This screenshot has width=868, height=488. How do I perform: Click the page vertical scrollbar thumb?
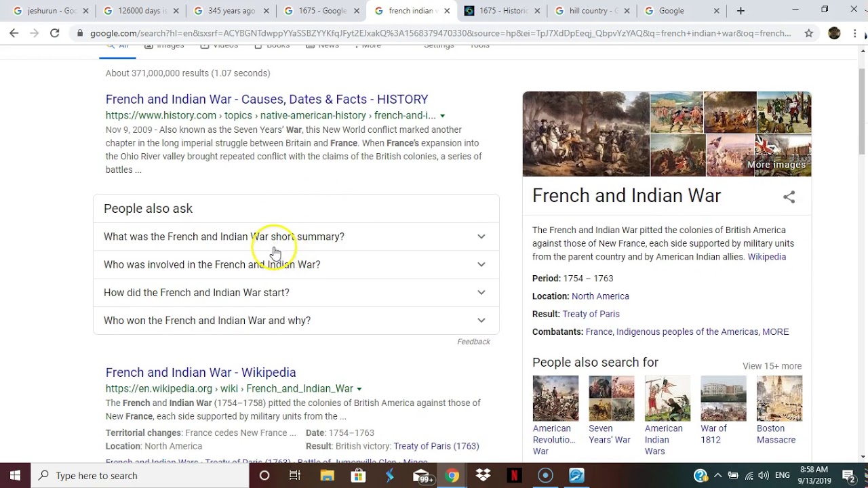click(x=862, y=112)
